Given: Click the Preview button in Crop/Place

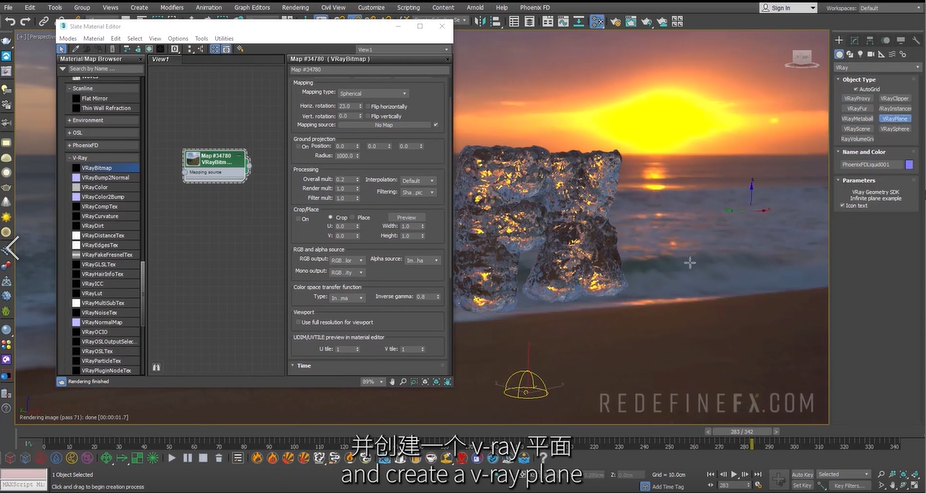Looking at the screenshot, I should click(x=406, y=218).
